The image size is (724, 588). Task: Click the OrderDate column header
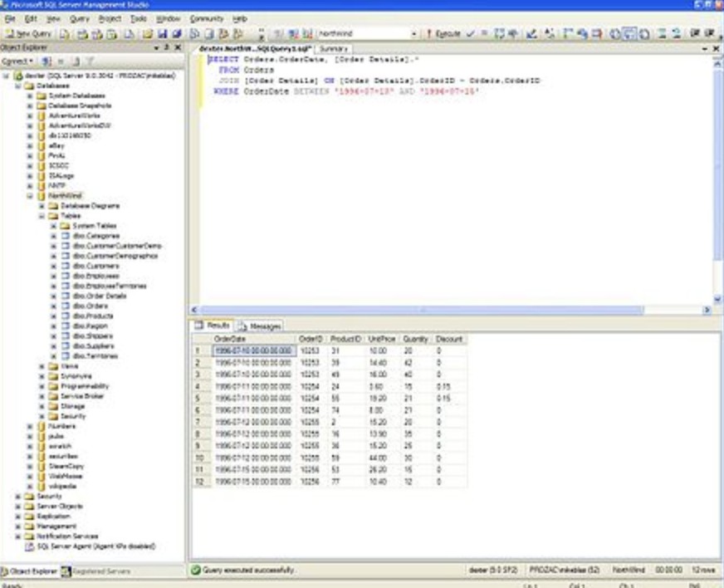click(x=253, y=339)
